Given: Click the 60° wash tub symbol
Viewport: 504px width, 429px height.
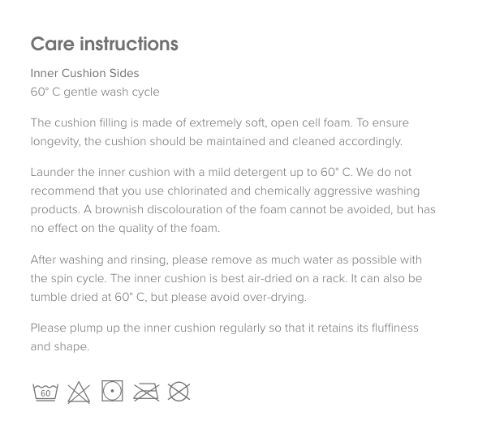Looking at the screenshot, I should [x=45, y=393].
